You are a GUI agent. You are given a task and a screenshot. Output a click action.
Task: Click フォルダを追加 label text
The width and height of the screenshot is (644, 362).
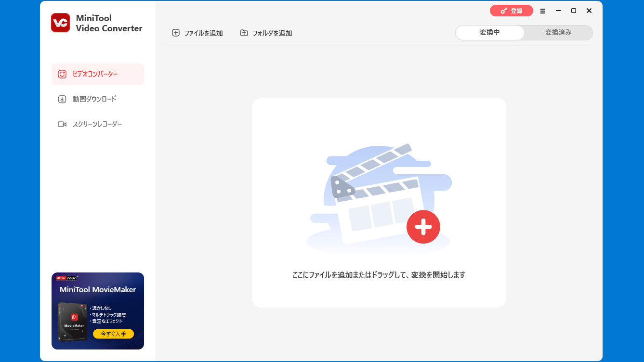pos(272,33)
